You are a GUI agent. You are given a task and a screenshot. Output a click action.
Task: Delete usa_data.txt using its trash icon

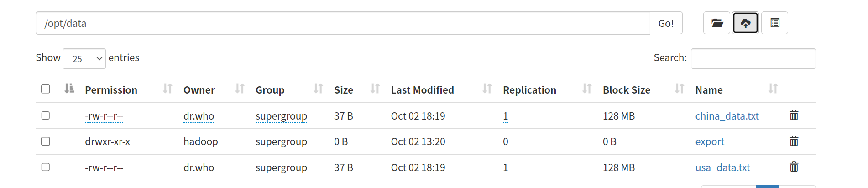pos(794,167)
